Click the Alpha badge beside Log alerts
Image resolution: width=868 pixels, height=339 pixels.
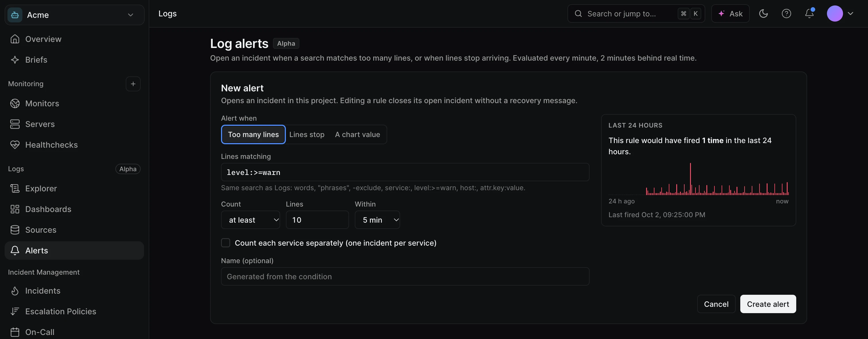pyautogui.click(x=286, y=43)
